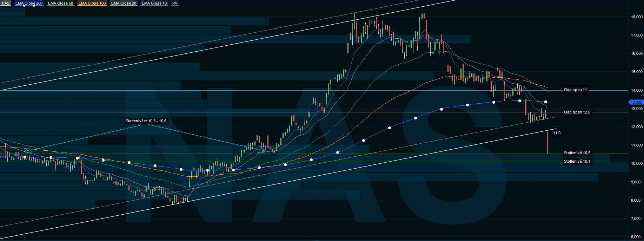Click the 'Støttenivå 10,1' label
The width and height of the screenshot is (644, 241).
pyautogui.click(x=577, y=161)
